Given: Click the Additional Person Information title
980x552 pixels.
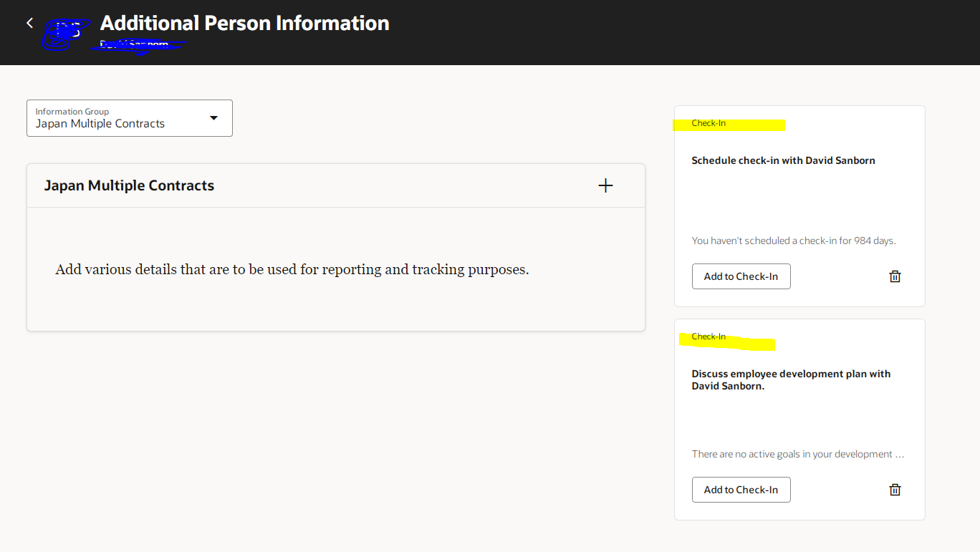Looking at the screenshot, I should point(245,23).
